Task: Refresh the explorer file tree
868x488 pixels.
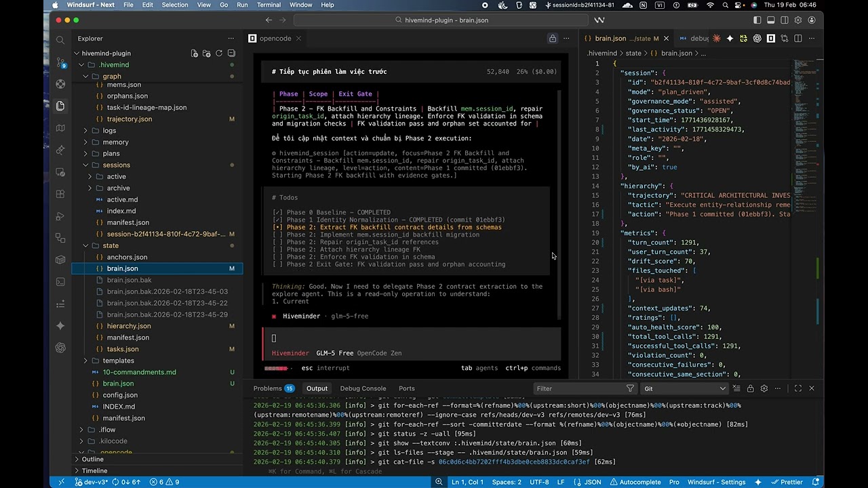Action: [x=219, y=54]
